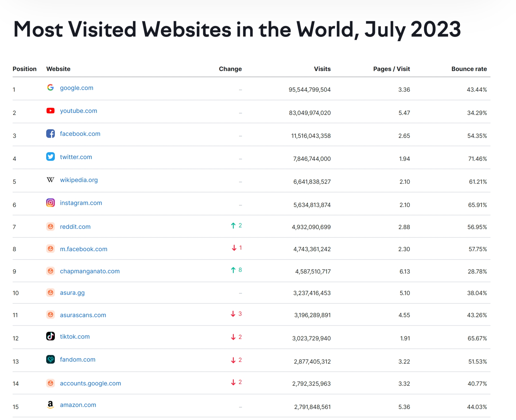Select the visits value 7,846,744,000
The width and height of the screenshot is (516, 420).
coord(312,159)
